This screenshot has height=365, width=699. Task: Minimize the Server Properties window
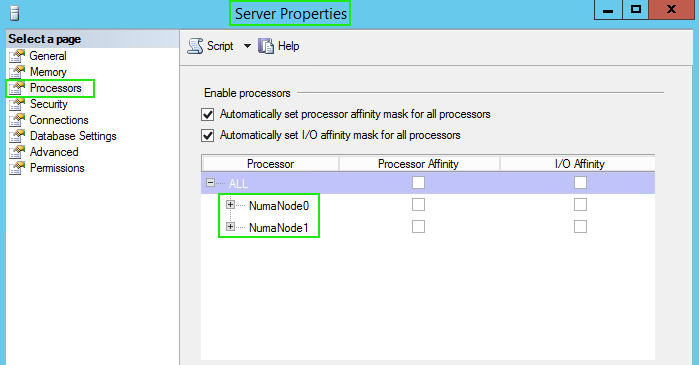[x=608, y=10]
